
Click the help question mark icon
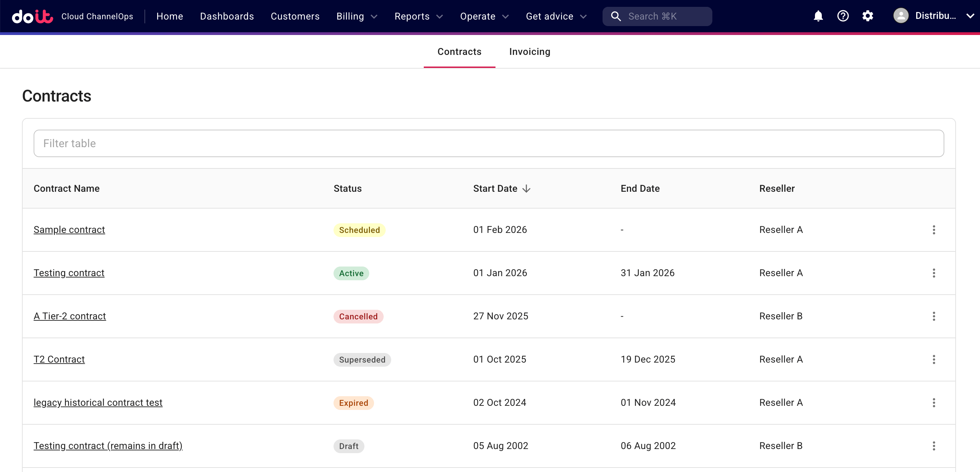coord(843,16)
